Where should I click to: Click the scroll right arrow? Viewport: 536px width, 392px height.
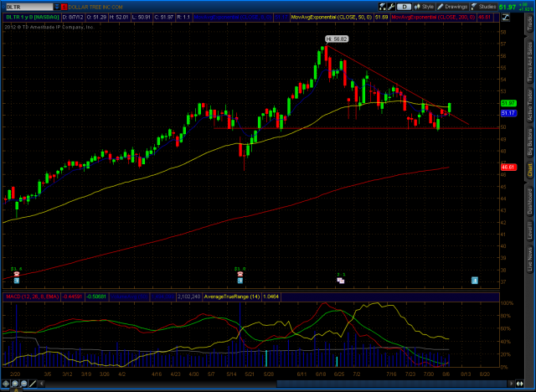[511, 384]
